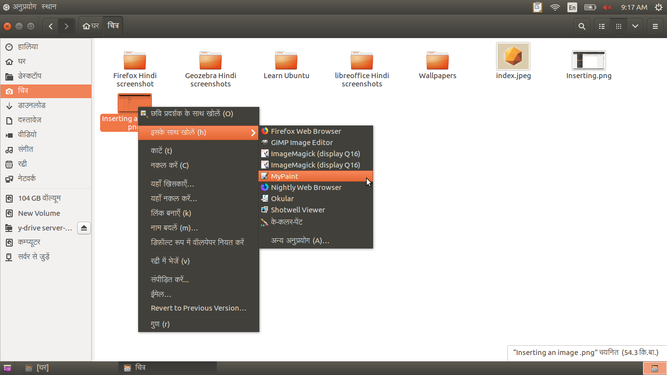Image resolution: width=667 pixels, height=375 pixels.
Task: Switch to grid view icon
Action: (619, 26)
